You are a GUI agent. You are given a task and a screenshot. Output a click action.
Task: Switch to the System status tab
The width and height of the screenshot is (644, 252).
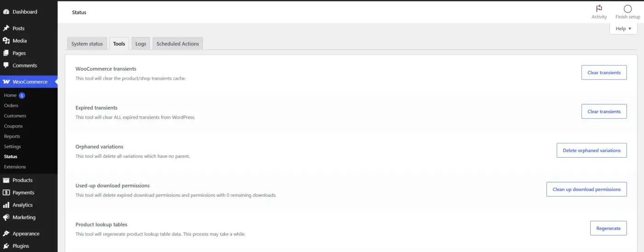point(87,44)
